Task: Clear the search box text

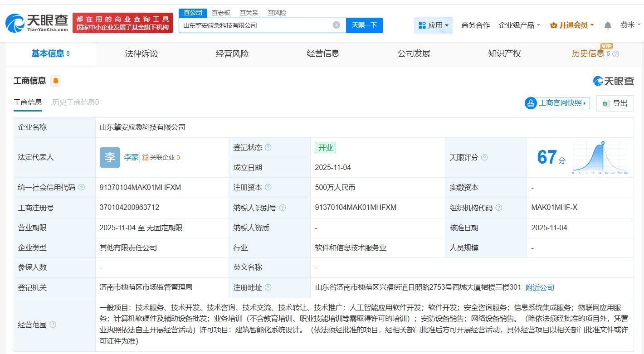Action: coord(336,25)
